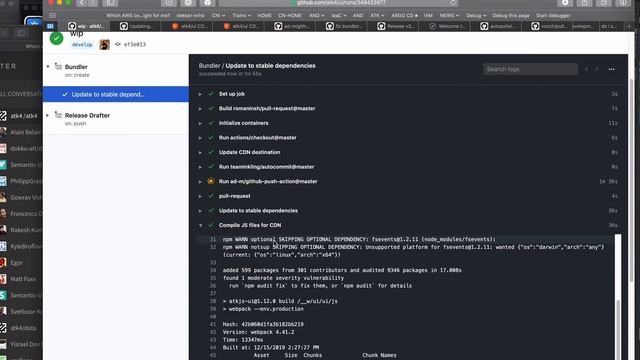Click the commit icon beside ef3e013
Viewport: 640px width, 360px height.
[118, 44]
